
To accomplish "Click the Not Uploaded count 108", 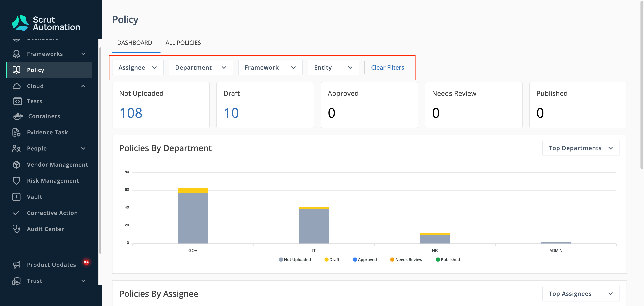I will click(131, 113).
